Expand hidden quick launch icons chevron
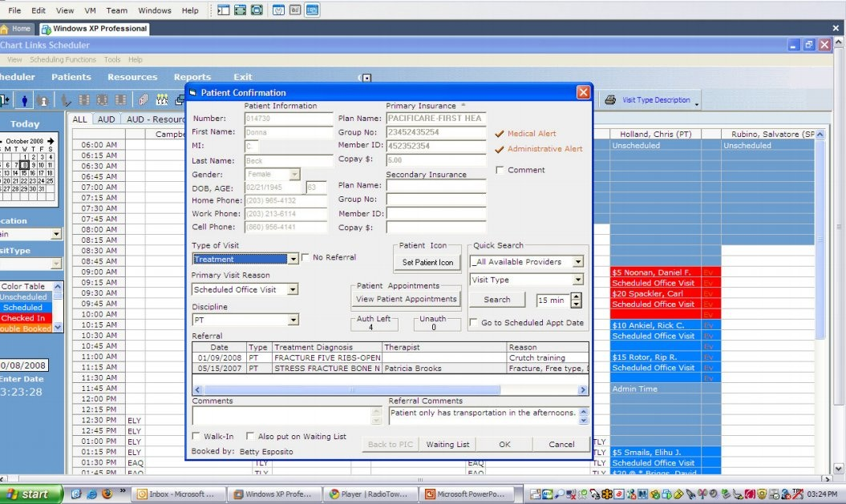This screenshot has width=846, height=504. coord(123,491)
